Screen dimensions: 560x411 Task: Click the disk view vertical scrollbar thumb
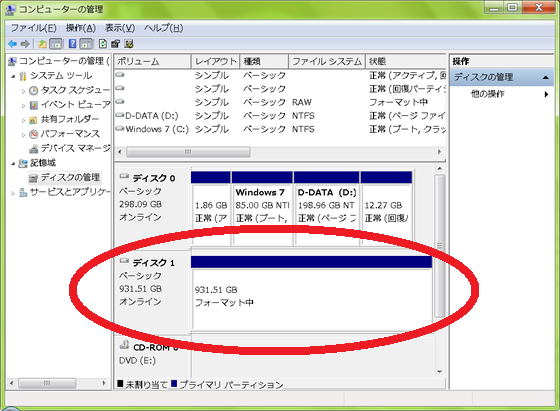point(440,246)
